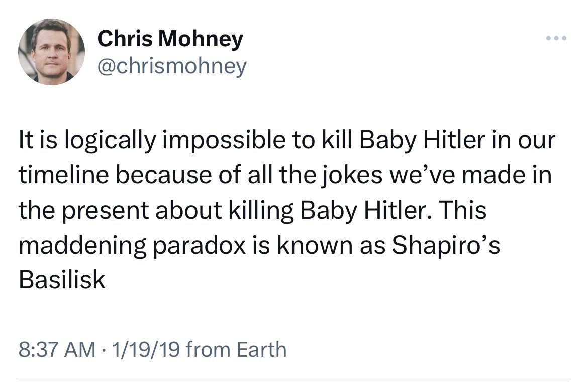Open the Chris Mohney display name link
Screen dimensions: 588x385
(170, 39)
